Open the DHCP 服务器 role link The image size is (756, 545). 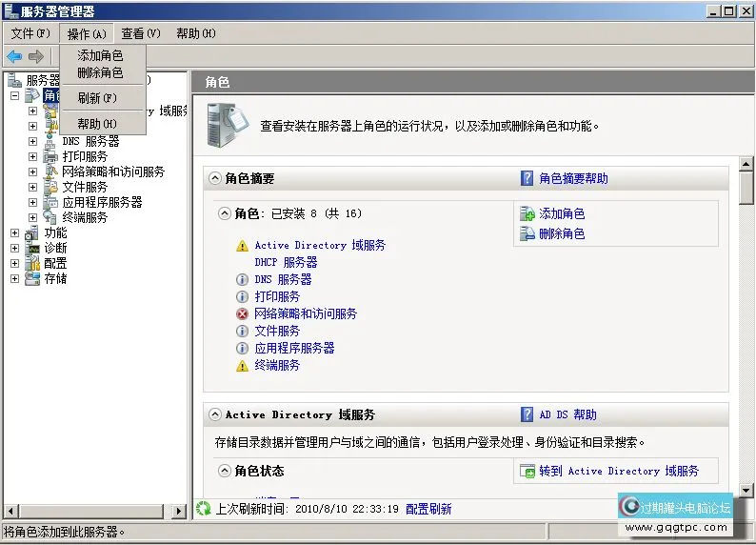(x=286, y=262)
